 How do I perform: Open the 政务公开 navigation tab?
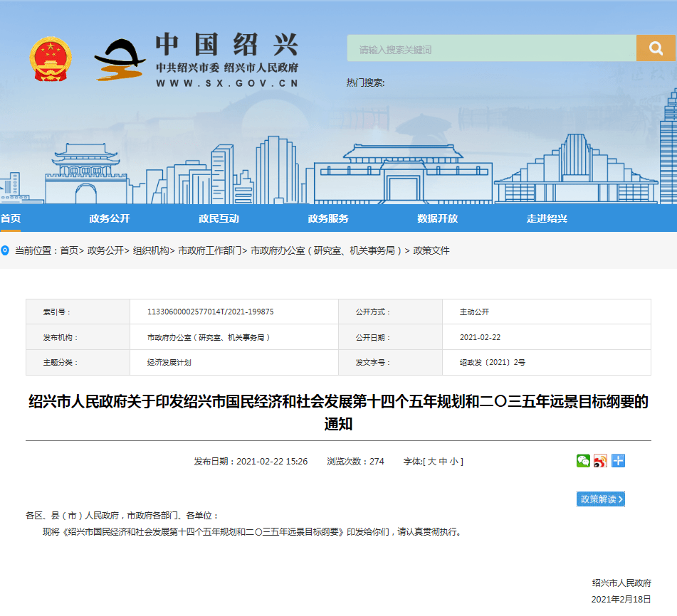pos(109,218)
